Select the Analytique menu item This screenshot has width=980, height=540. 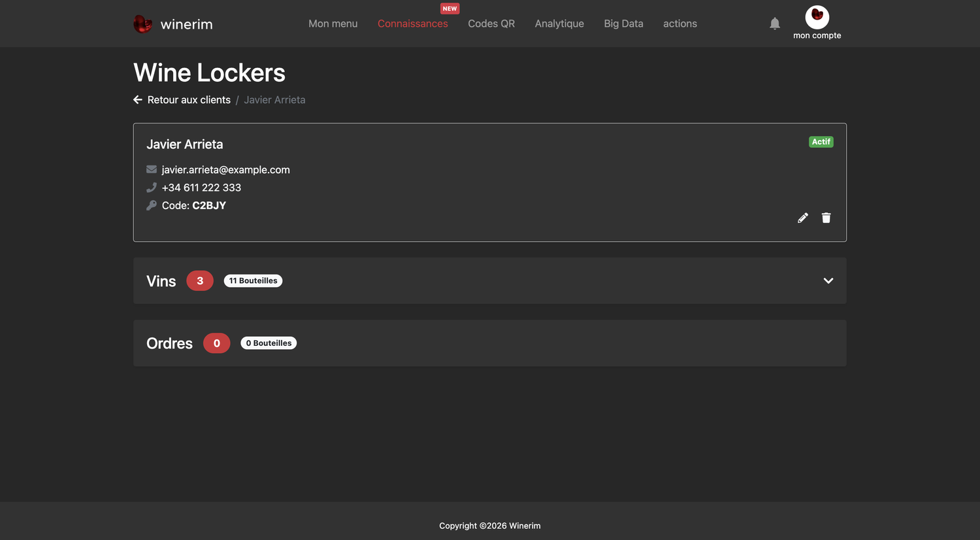coord(559,24)
